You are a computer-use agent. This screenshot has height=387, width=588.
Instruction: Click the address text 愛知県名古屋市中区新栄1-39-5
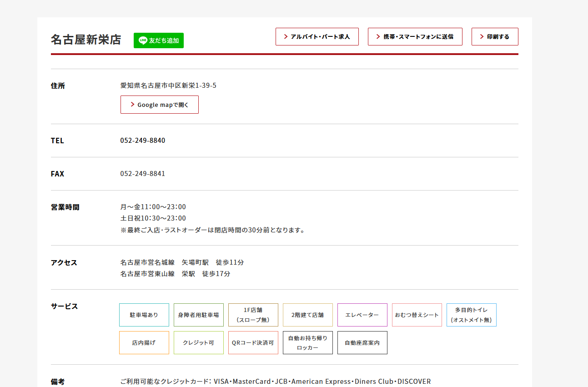coord(168,85)
